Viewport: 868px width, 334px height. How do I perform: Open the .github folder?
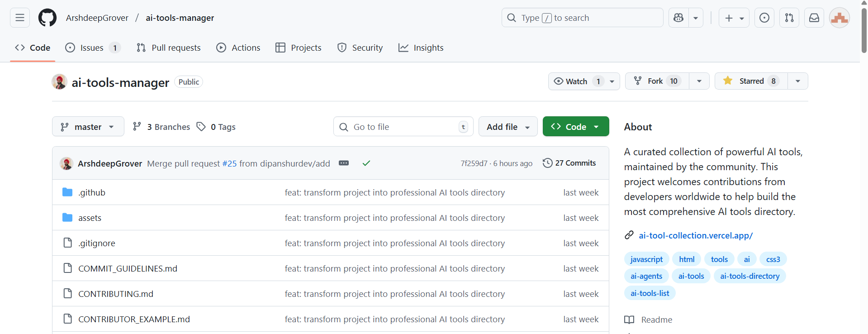coord(92,192)
